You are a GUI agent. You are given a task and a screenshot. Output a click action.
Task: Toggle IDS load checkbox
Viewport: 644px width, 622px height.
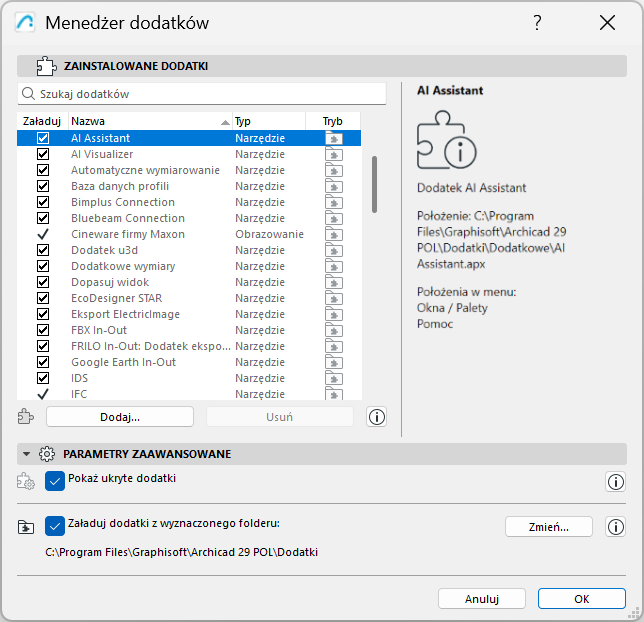tap(43, 378)
